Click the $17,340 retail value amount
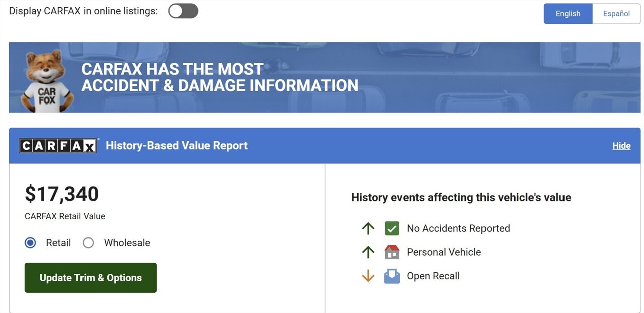The height and width of the screenshot is (313, 644). (x=61, y=194)
